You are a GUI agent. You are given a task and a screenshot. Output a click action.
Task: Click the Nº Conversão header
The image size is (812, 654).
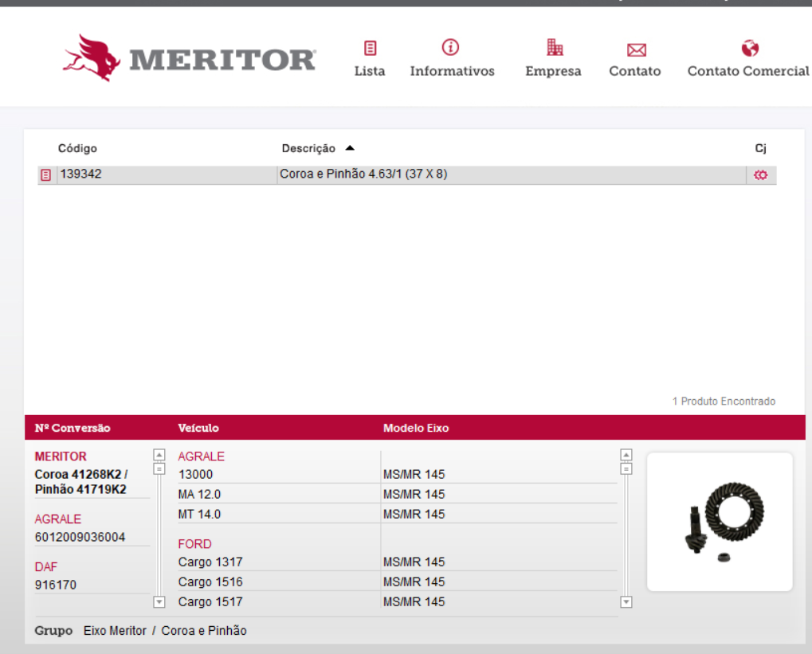(x=73, y=429)
